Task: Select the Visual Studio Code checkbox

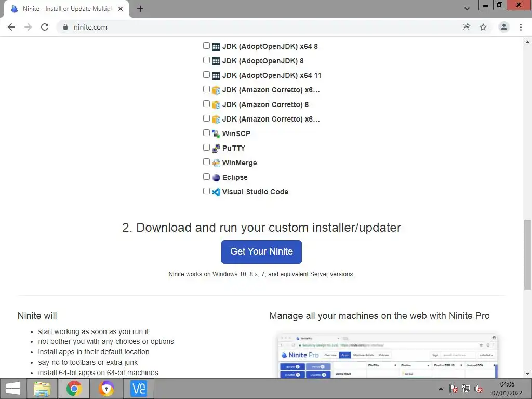Action: (x=206, y=191)
